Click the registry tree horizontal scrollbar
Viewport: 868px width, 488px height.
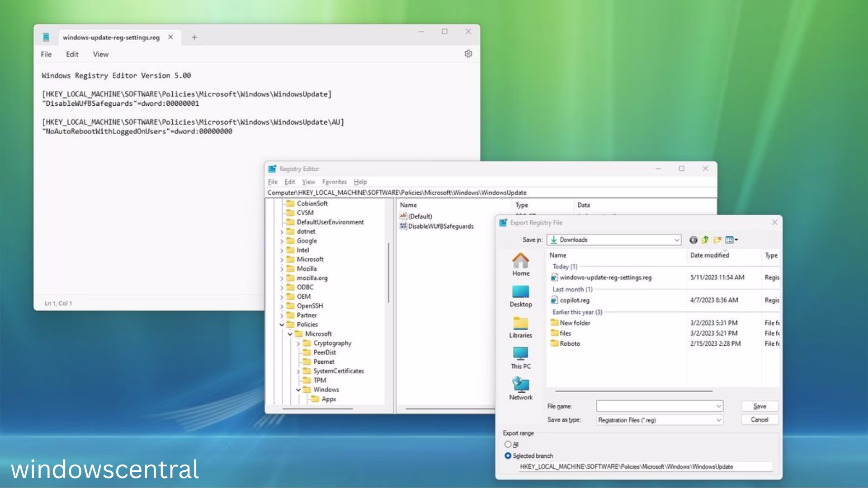coord(317,408)
